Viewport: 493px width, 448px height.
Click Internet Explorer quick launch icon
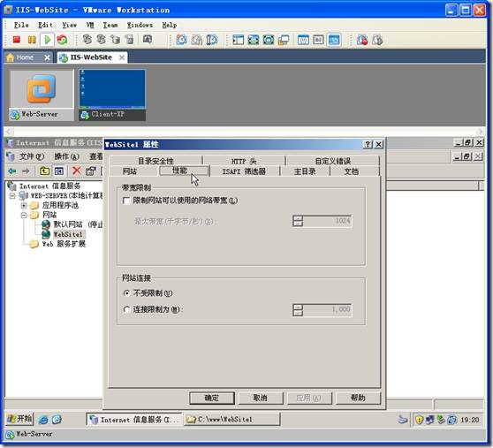(x=43, y=420)
